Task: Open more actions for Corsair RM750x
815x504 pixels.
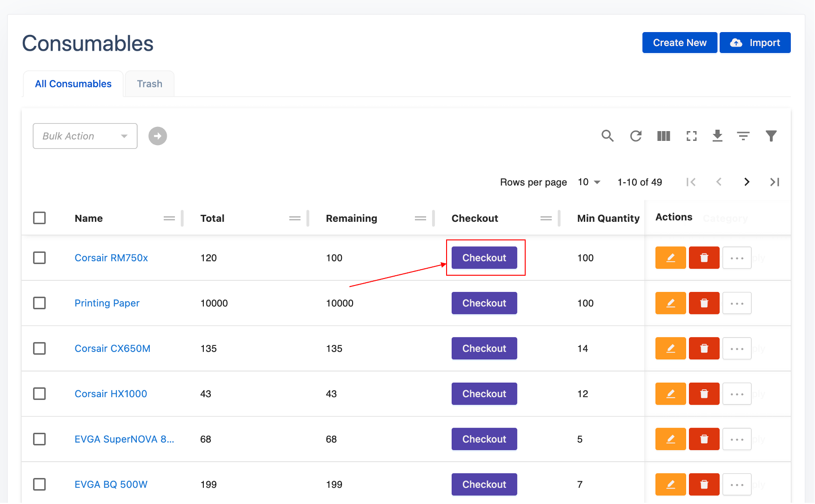Action: (x=737, y=258)
